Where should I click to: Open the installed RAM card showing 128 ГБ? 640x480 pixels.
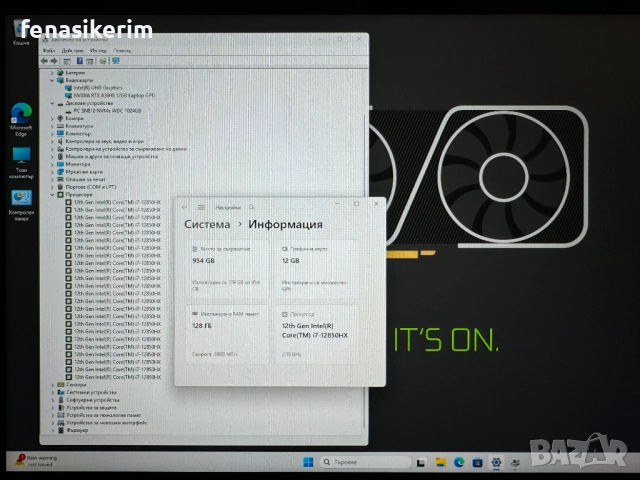click(x=227, y=334)
